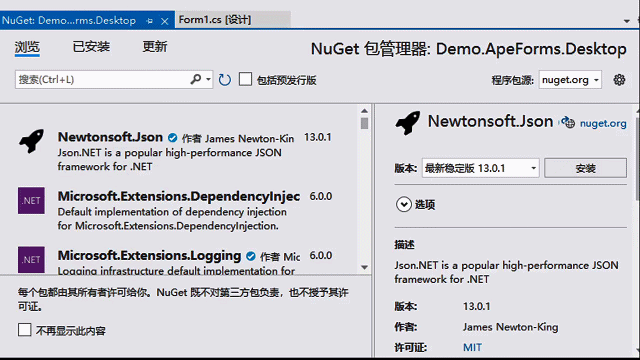The width and height of the screenshot is (640, 360).
Task: Click the DependencyInjection .NET package icon
Action: click(x=31, y=200)
